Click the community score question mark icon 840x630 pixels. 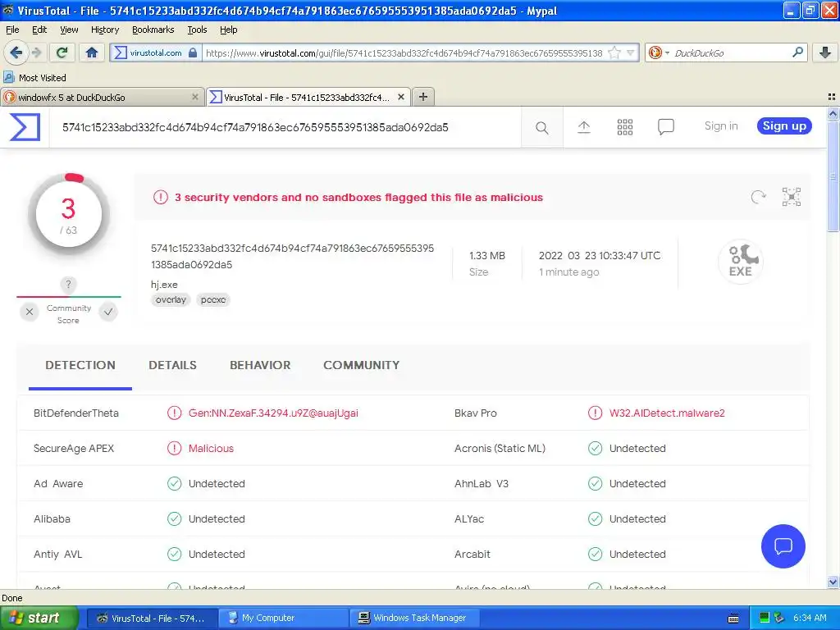[68, 285]
